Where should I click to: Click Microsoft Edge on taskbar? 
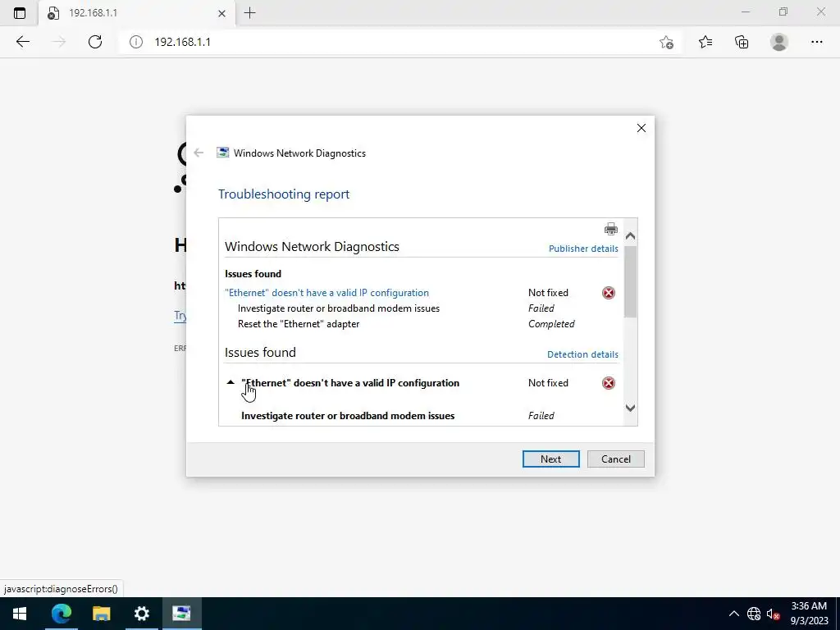click(61, 614)
